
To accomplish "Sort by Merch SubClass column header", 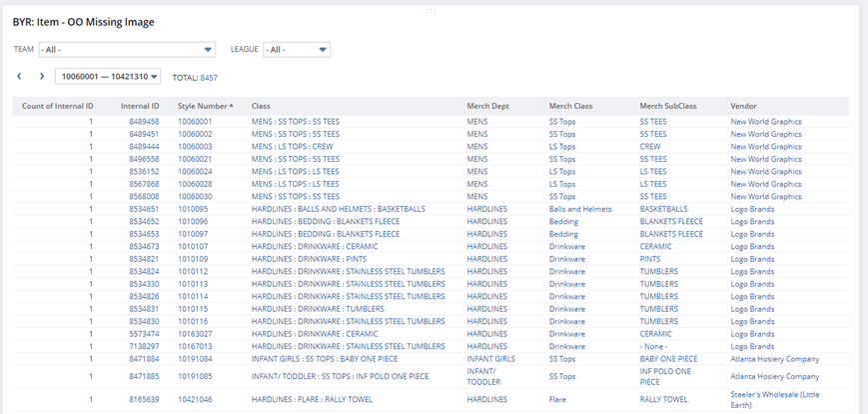I will (668, 106).
